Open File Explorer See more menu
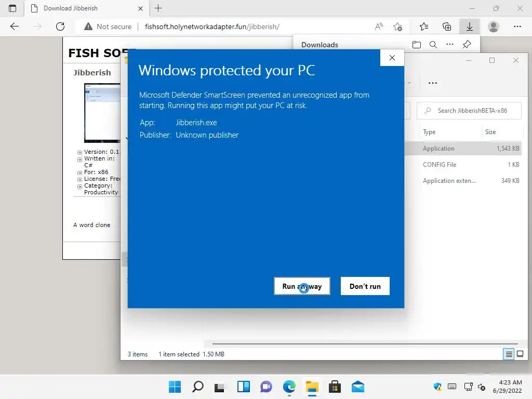The width and height of the screenshot is (532, 399). pyautogui.click(x=433, y=83)
